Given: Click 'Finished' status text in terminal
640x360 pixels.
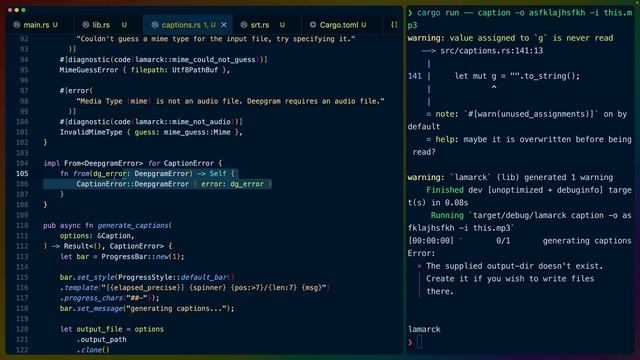Looking at the screenshot, I should [444, 190].
